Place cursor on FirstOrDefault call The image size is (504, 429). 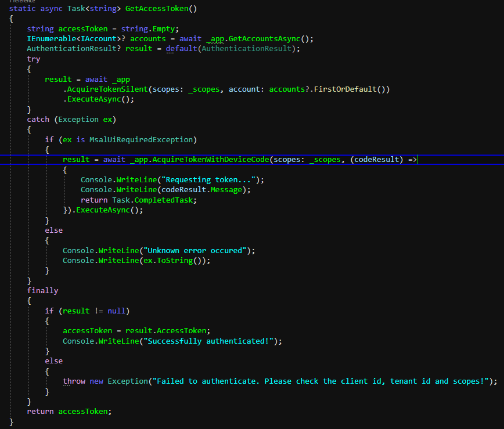[343, 89]
